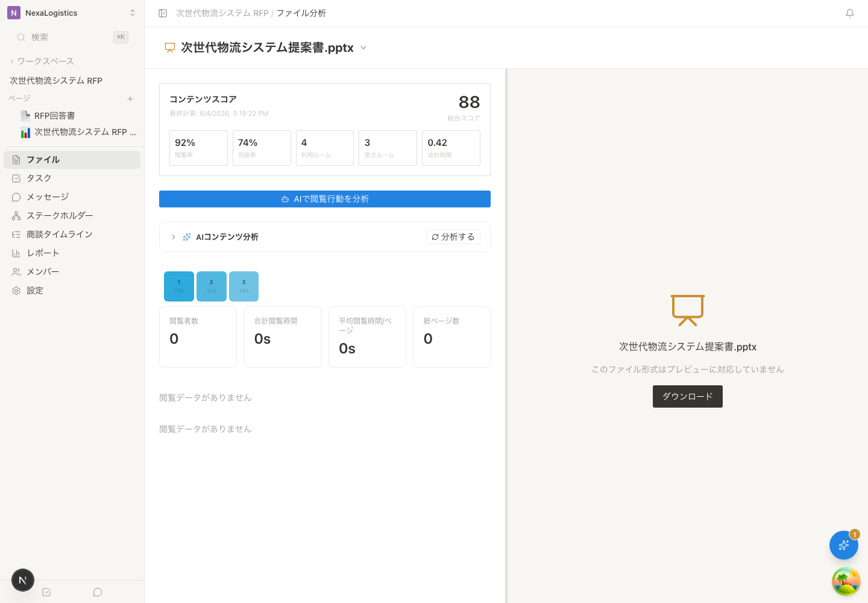Viewport: 868px width, 603px height.
Task: Click the island avatar icon
Action: (x=846, y=581)
